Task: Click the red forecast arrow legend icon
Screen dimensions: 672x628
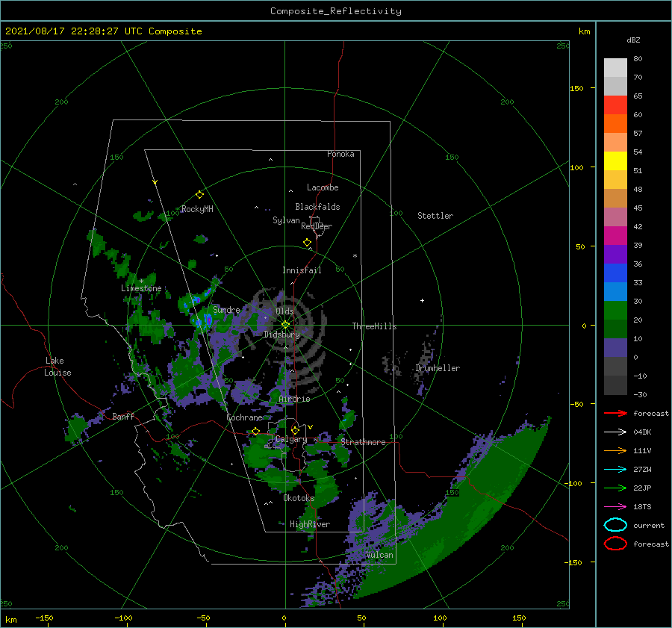Action: 615,413
